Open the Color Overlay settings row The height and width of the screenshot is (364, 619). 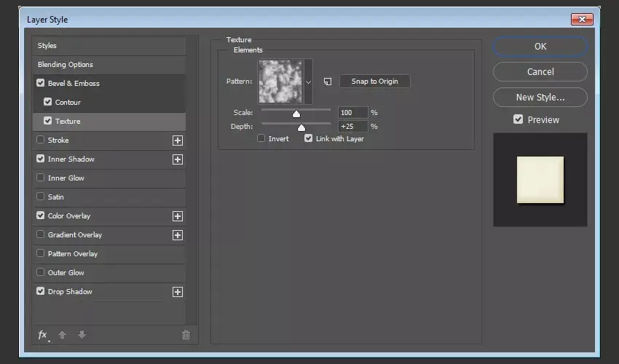(109, 216)
